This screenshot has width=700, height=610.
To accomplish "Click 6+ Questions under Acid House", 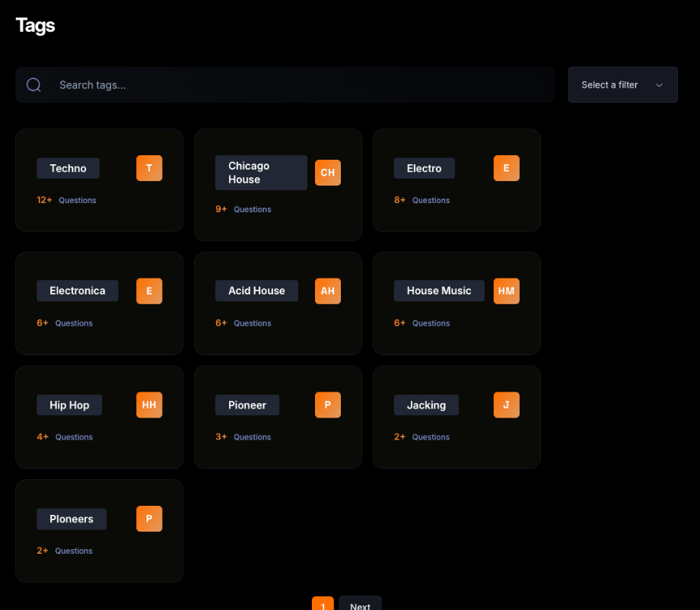I will pyautogui.click(x=243, y=323).
